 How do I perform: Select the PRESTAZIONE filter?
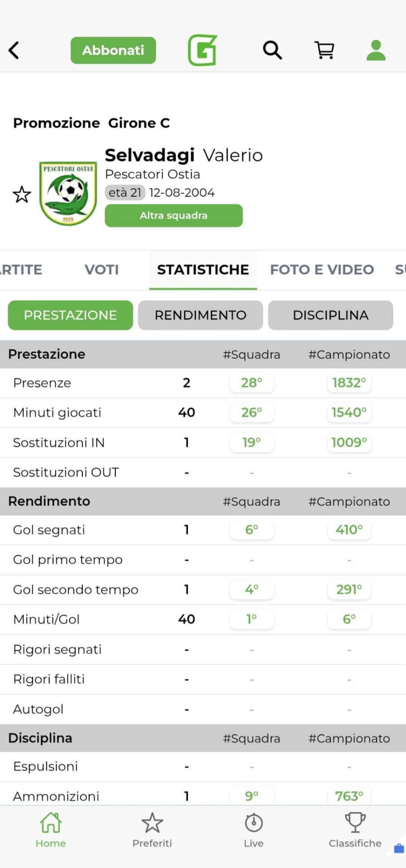pyautogui.click(x=70, y=315)
